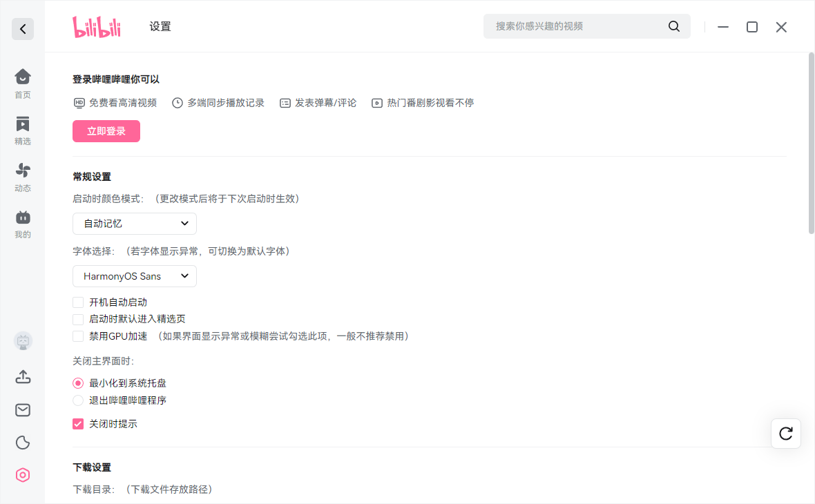This screenshot has height=504, width=815.
Task: Open the 首页 home page
Action: (22, 84)
